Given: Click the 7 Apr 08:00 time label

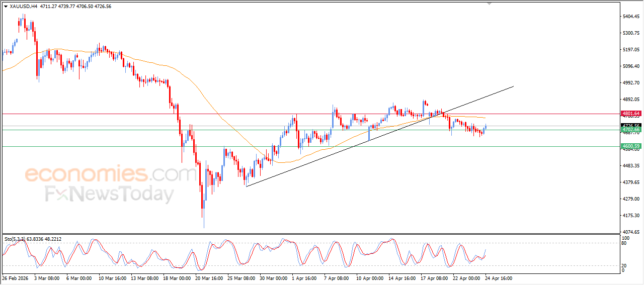Looking at the screenshot, I should [x=337, y=277].
